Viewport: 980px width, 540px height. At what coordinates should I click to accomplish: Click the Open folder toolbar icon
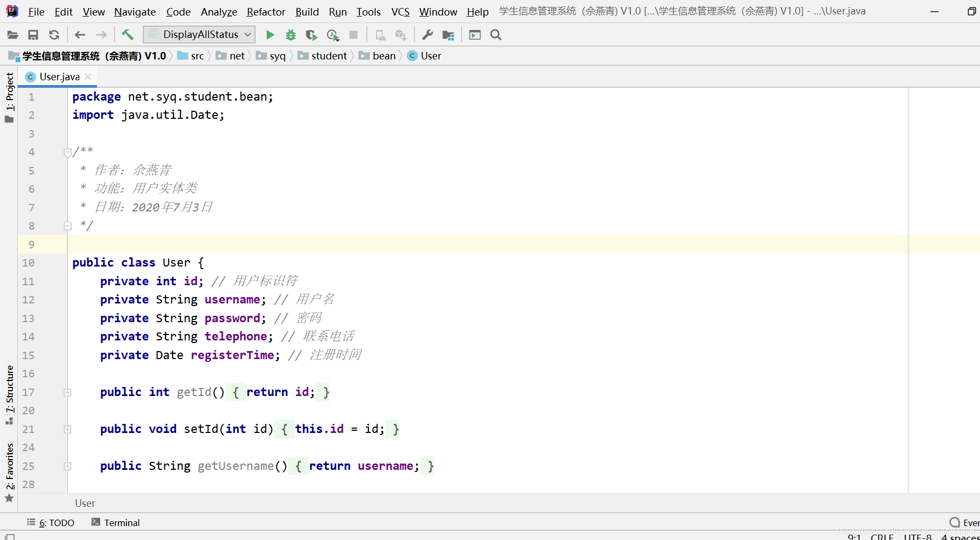click(13, 35)
